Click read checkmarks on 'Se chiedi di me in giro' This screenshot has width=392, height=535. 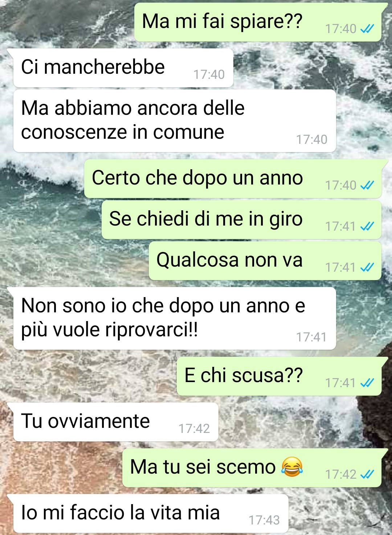(x=367, y=226)
